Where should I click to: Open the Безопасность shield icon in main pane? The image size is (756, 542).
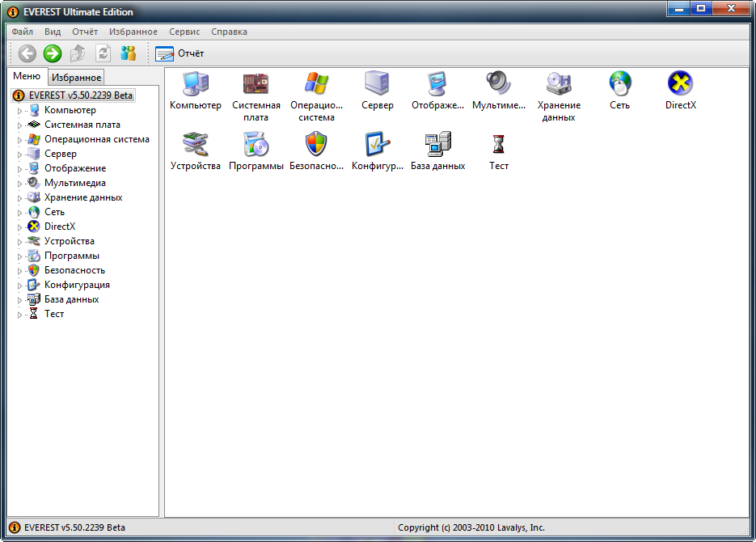click(316, 144)
